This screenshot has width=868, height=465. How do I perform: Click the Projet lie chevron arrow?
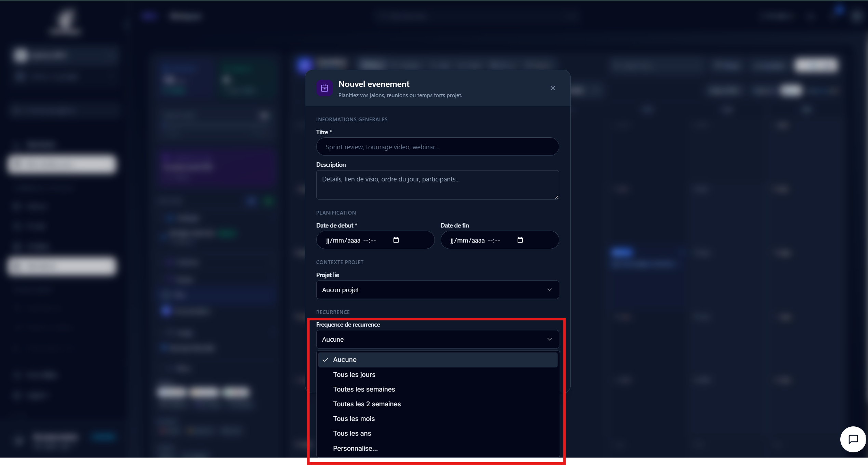click(549, 290)
